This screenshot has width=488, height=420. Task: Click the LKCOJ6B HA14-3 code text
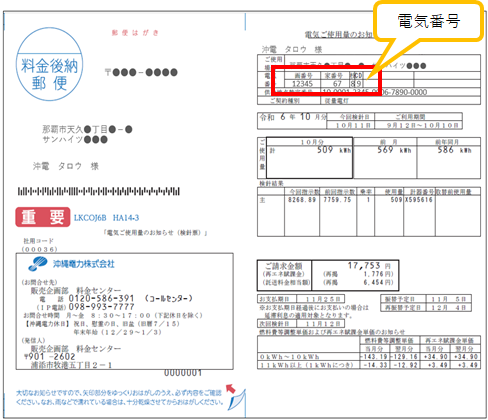[x=106, y=218]
